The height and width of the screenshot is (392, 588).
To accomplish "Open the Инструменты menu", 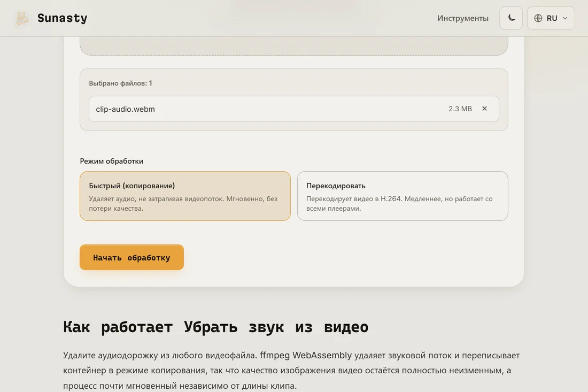I will tap(463, 18).
